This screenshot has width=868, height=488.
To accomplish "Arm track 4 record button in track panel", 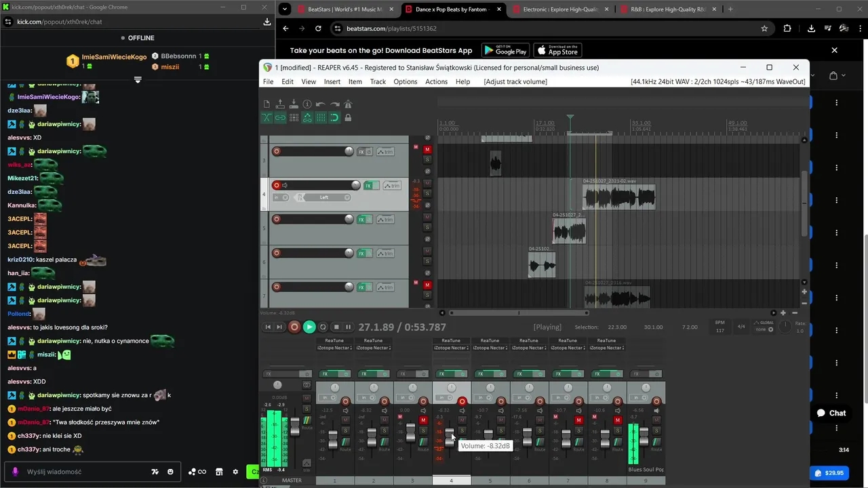I will [x=277, y=185].
